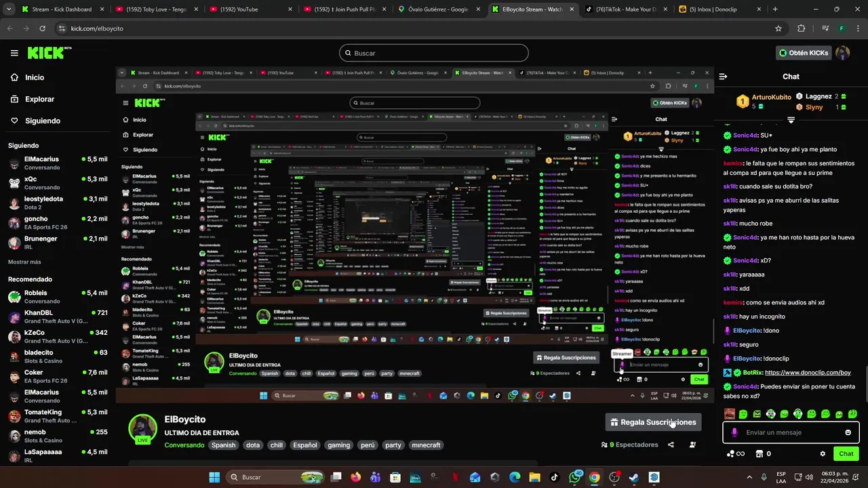Switch to '(5) Inbox | Donoclip' browser tab
The image size is (868, 488).
tap(722, 9)
